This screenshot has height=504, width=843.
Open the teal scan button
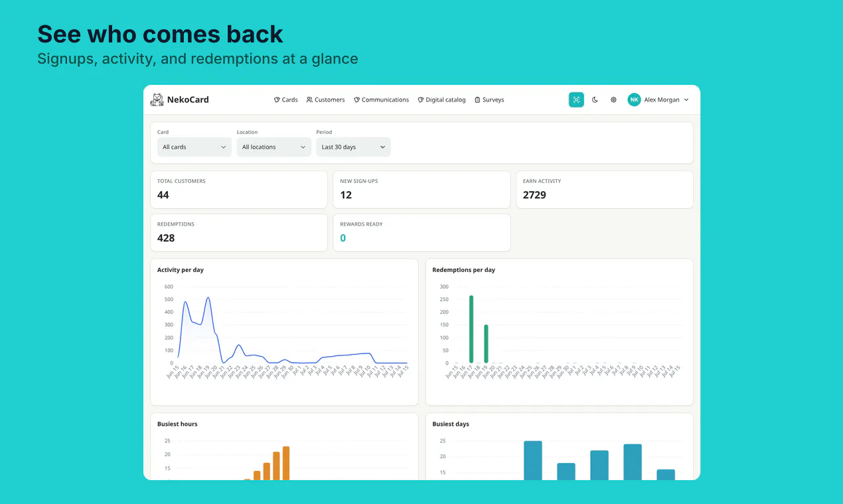tap(576, 99)
